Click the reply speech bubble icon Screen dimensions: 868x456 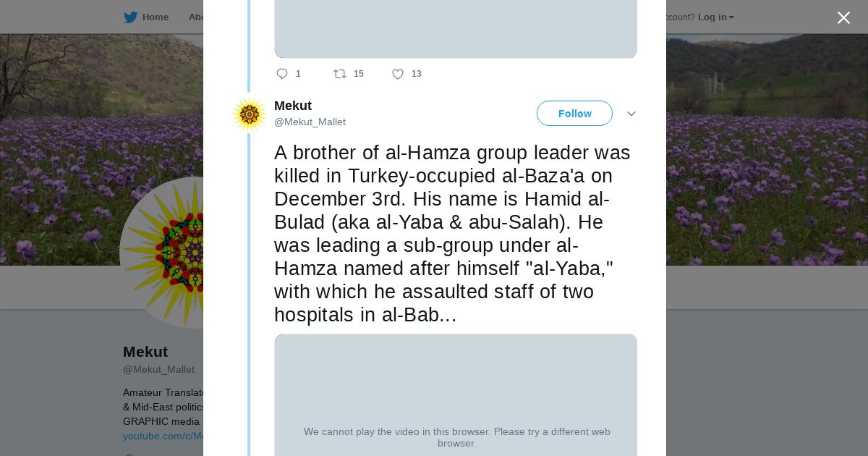point(282,74)
